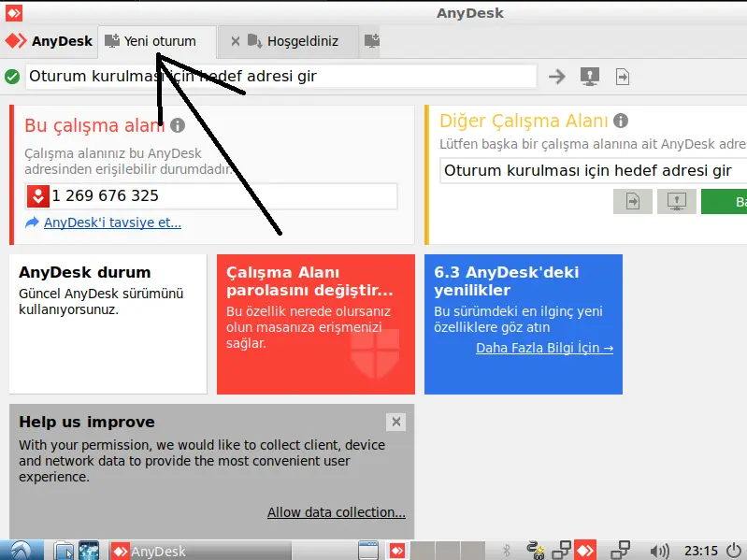Click Allow data collection link

337,512
